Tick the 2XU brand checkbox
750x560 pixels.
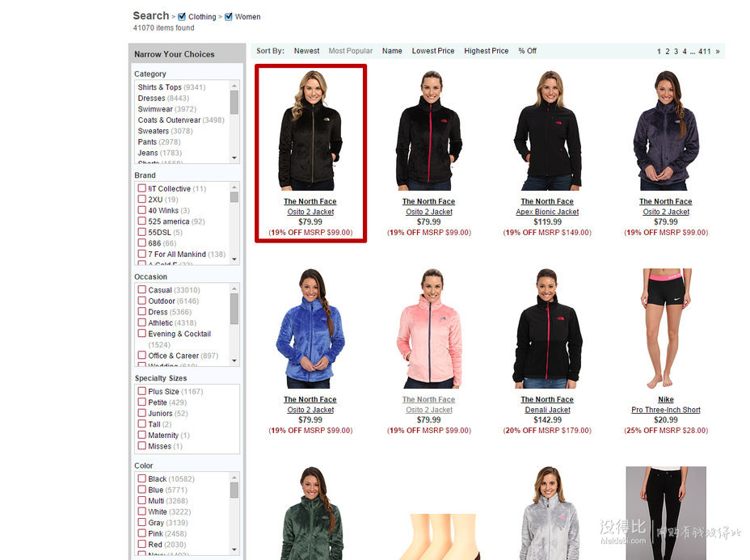142,200
